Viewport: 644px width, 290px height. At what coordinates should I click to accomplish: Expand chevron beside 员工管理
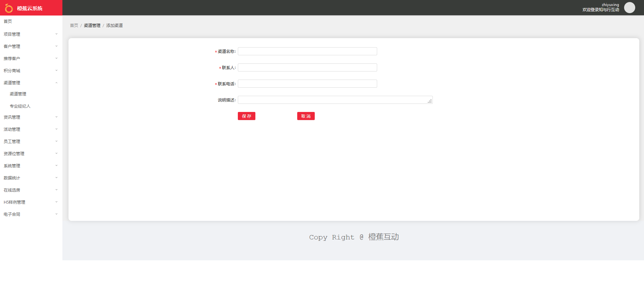tap(56, 141)
